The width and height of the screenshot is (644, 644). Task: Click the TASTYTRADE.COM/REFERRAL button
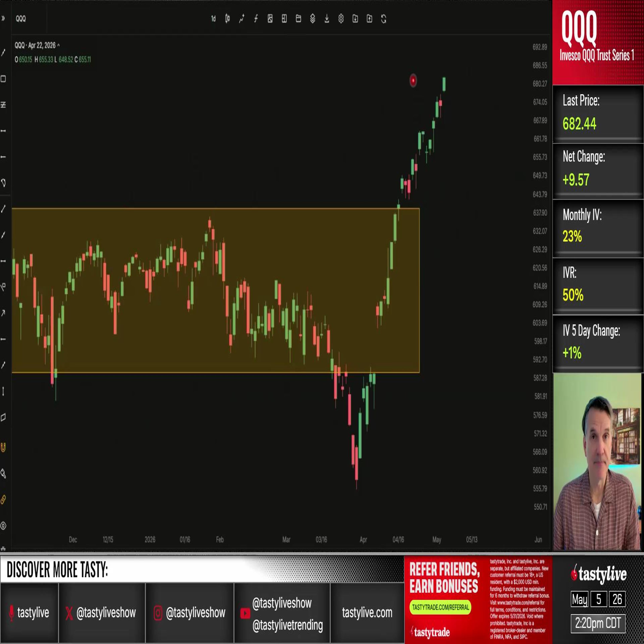440,607
